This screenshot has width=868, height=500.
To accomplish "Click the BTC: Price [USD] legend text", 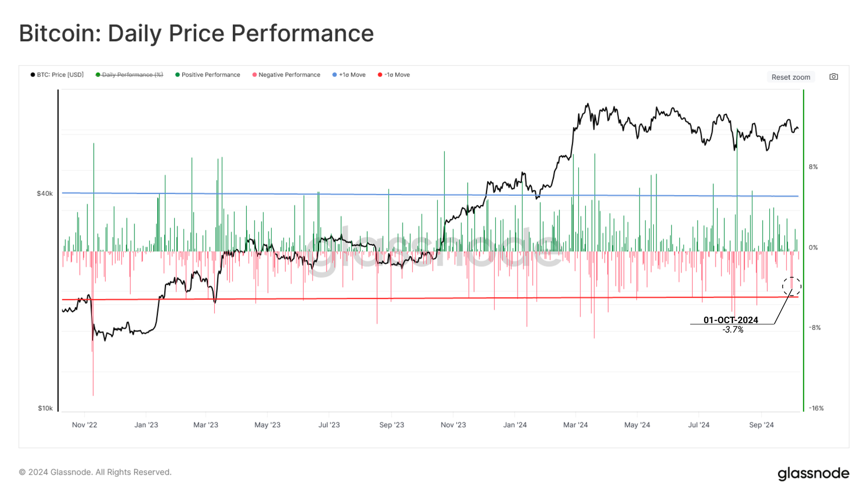I will click(x=60, y=75).
